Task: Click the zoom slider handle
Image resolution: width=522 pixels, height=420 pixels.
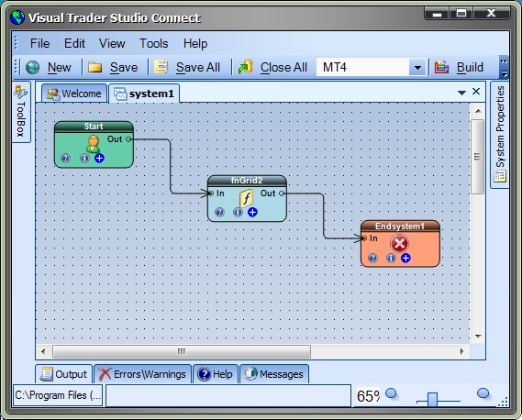Action: [x=432, y=399]
